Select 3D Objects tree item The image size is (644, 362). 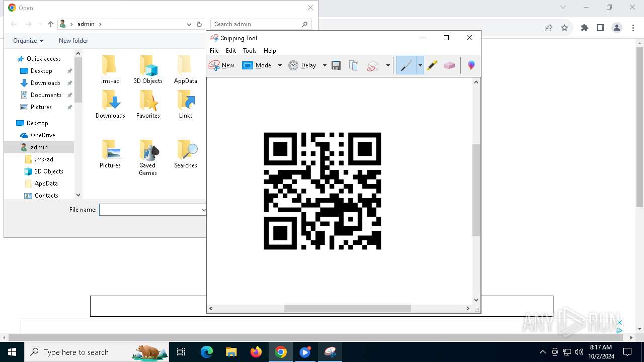click(x=49, y=171)
